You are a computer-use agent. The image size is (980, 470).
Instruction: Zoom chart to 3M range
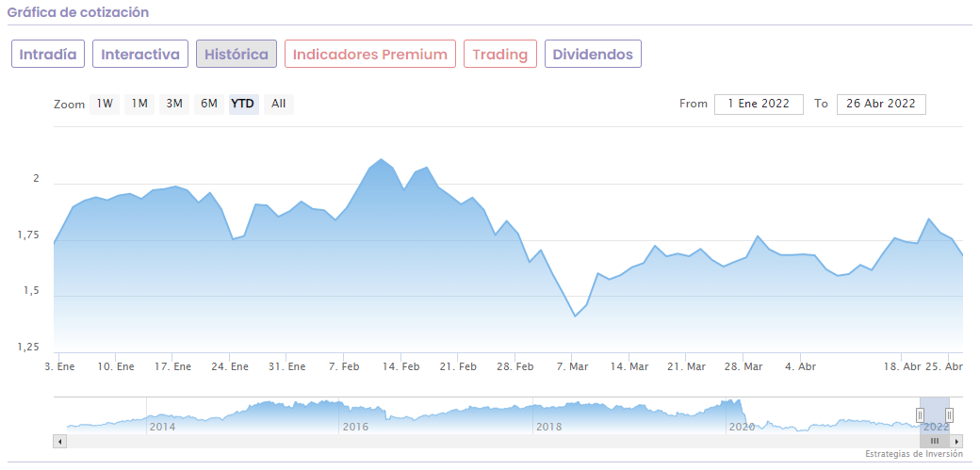coord(174,104)
